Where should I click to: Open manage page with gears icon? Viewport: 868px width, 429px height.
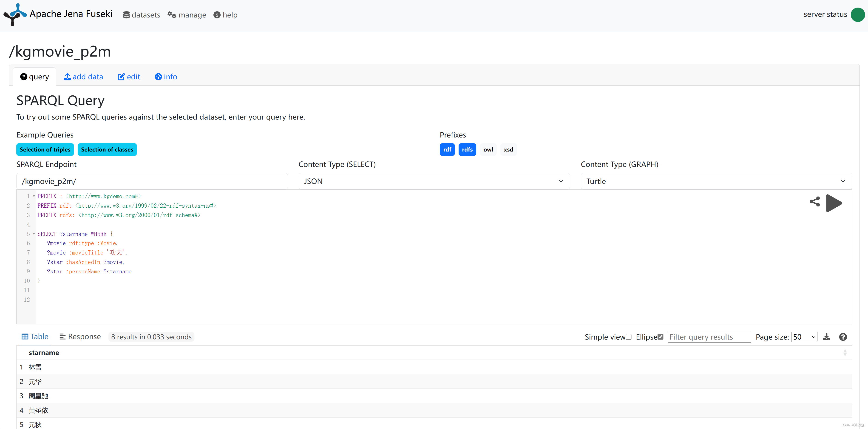pos(187,15)
